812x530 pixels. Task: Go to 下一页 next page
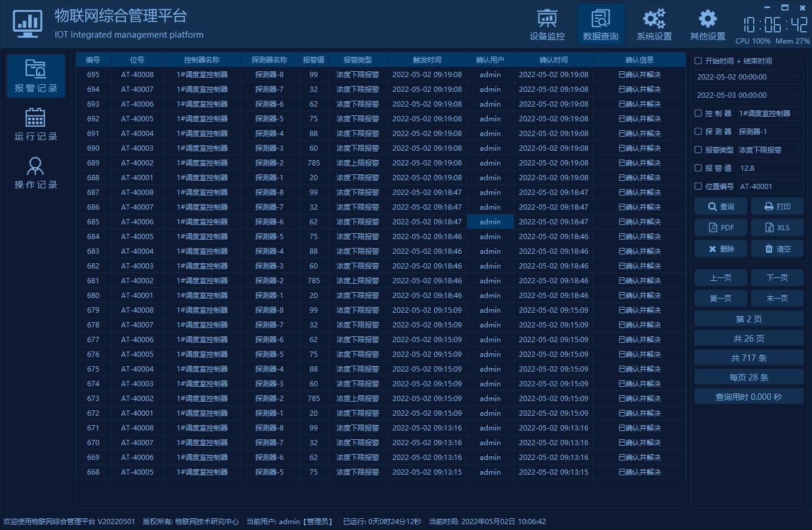point(777,277)
